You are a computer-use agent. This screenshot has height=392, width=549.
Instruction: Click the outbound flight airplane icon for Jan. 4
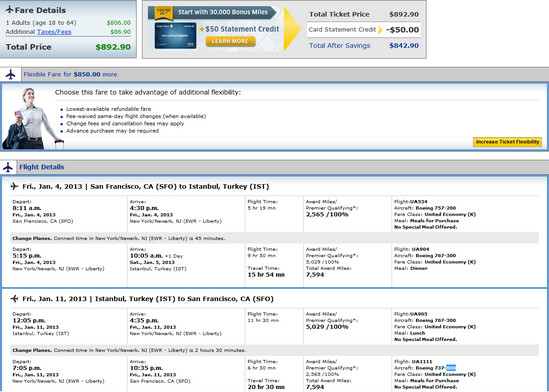tap(14, 186)
